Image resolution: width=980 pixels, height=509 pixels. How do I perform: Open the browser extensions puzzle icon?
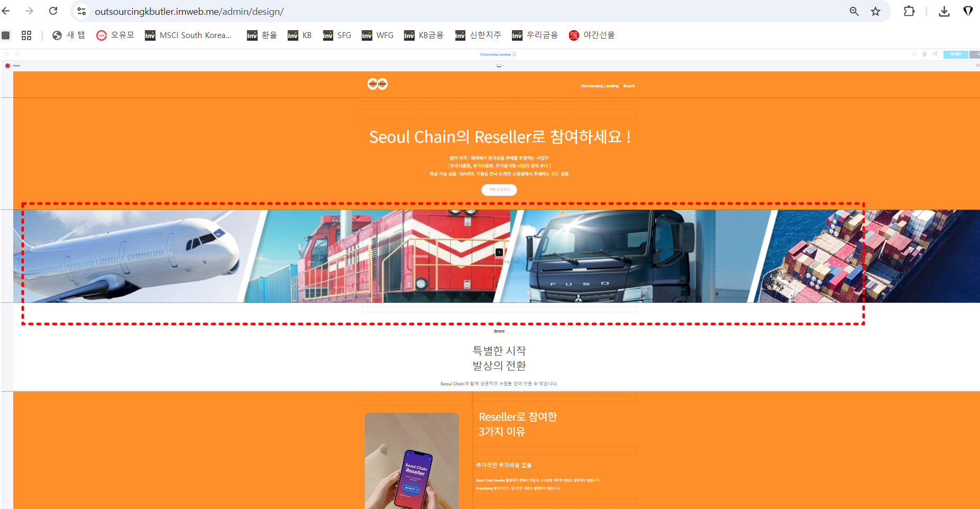coord(909,11)
